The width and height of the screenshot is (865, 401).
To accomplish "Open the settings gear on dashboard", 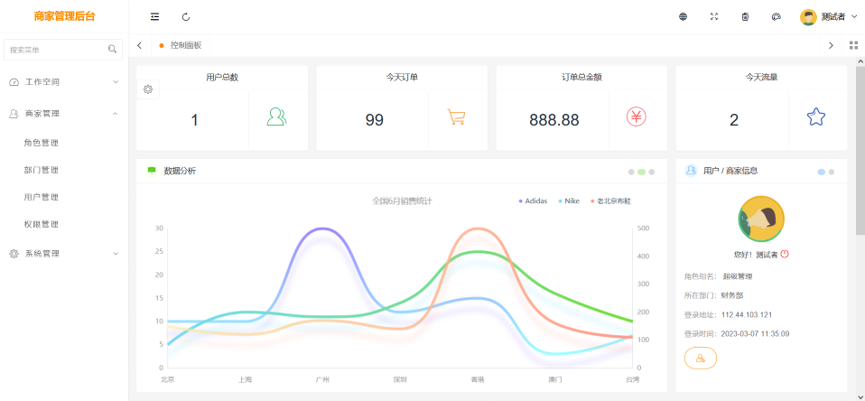I will pyautogui.click(x=148, y=90).
